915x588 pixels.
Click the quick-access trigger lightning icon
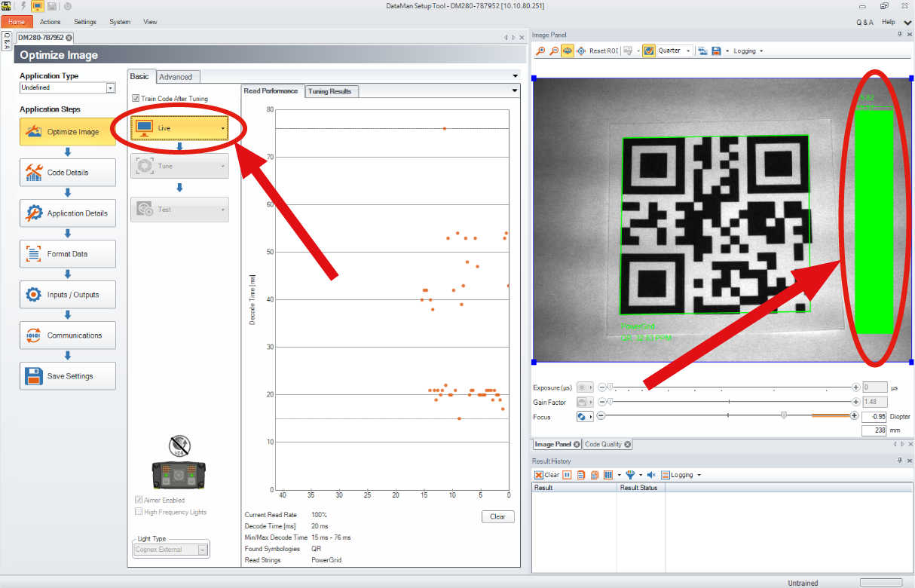point(23,6)
